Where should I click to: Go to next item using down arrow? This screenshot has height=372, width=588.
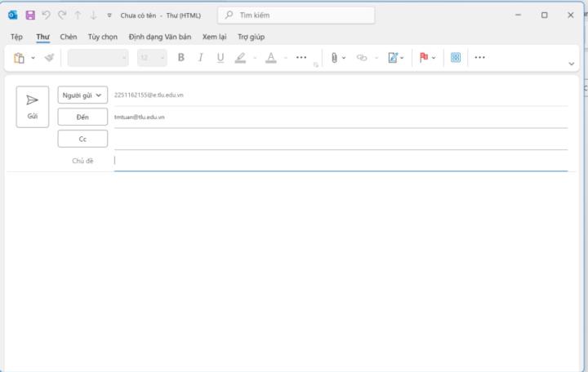tap(93, 15)
